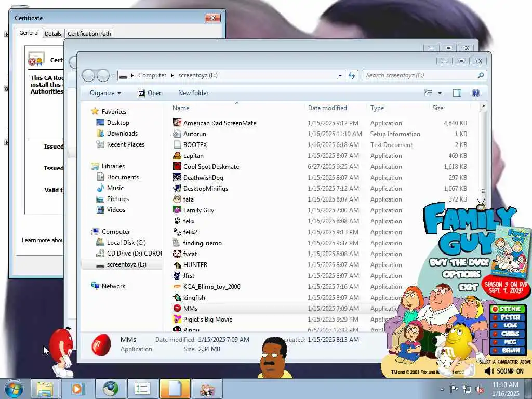Click EXIT in Family Guy panel
Screen dimensions: 532x399
click(x=468, y=288)
